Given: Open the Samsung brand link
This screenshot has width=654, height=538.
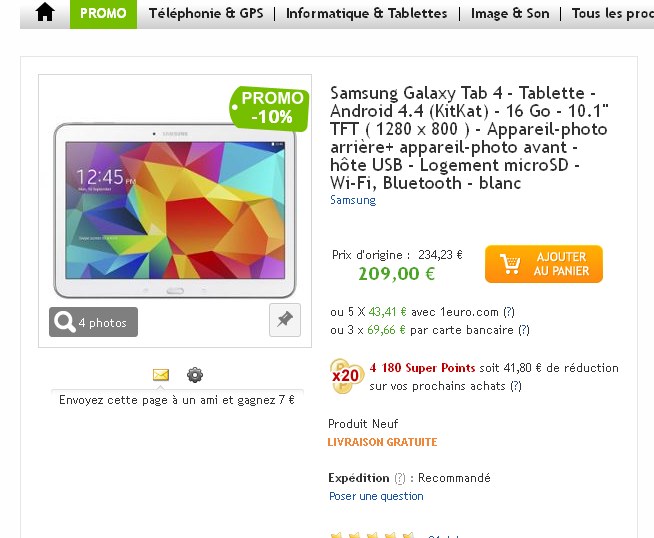Looking at the screenshot, I should click(x=353, y=200).
